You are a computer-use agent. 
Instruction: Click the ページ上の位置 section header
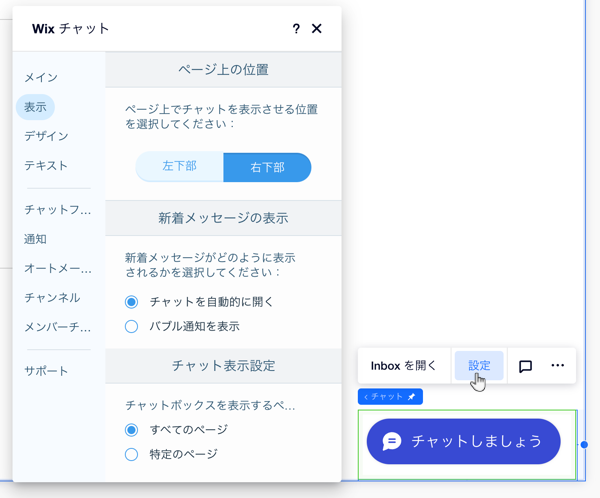[223, 70]
